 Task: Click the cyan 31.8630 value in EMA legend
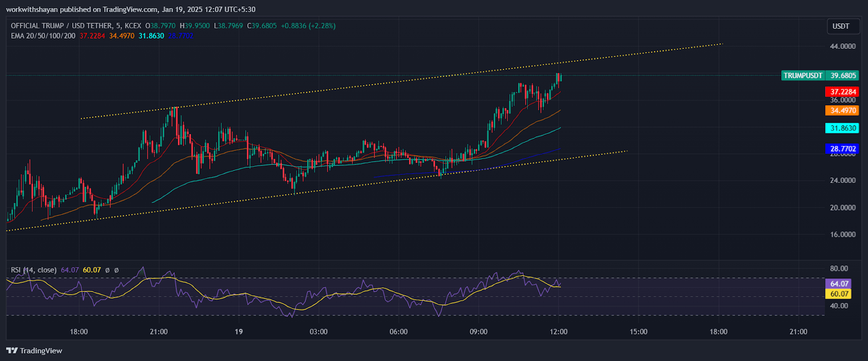(151, 36)
